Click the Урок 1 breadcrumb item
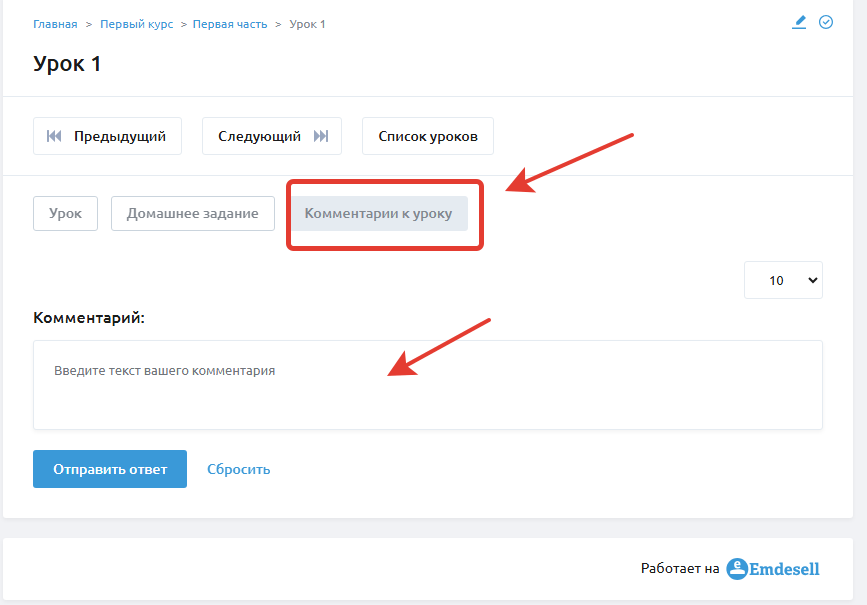Image resolution: width=867 pixels, height=605 pixels. tap(307, 24)
